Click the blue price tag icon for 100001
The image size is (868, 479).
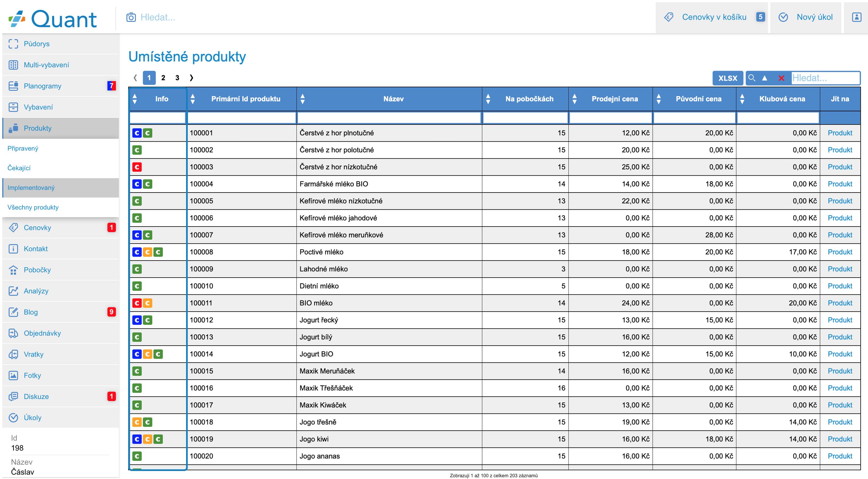coord(137,133)
